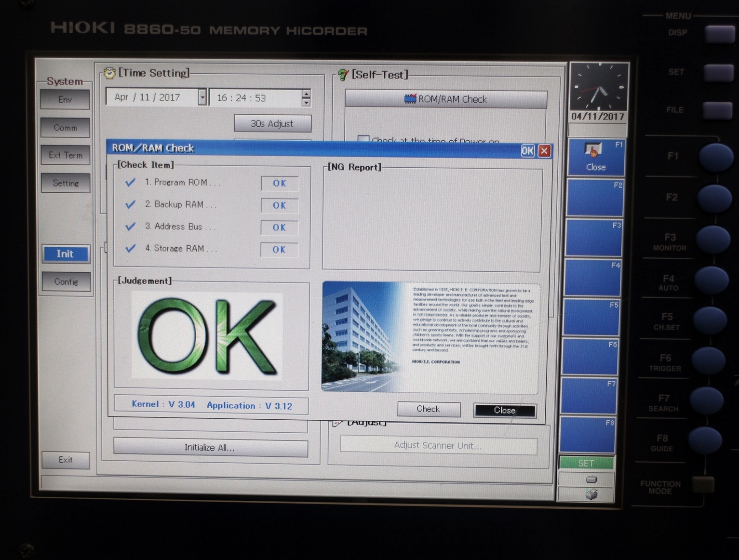Open the Config tab

tap(66, 281)
